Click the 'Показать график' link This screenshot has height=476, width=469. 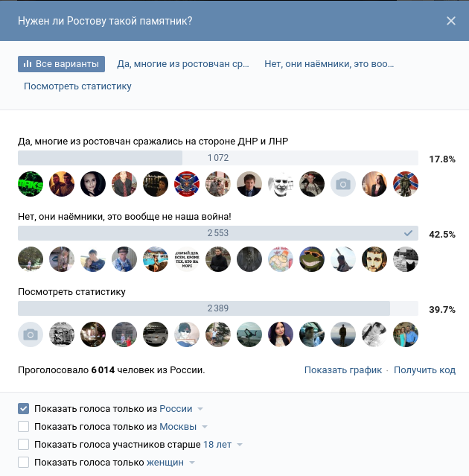tap(342, 369)
